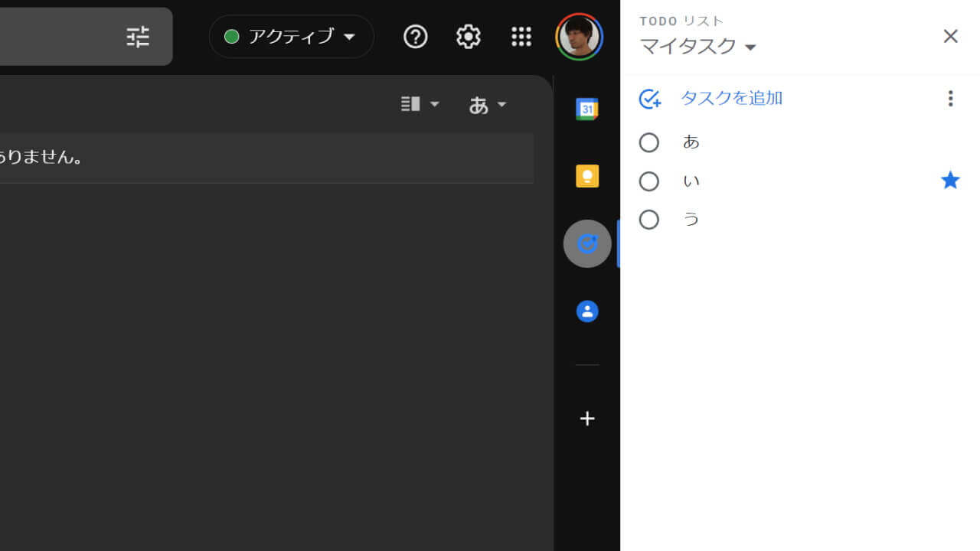The width and height of the screenshot is (980, 551).
Task: Unstar the い task
Action: (x=950, y=181)
